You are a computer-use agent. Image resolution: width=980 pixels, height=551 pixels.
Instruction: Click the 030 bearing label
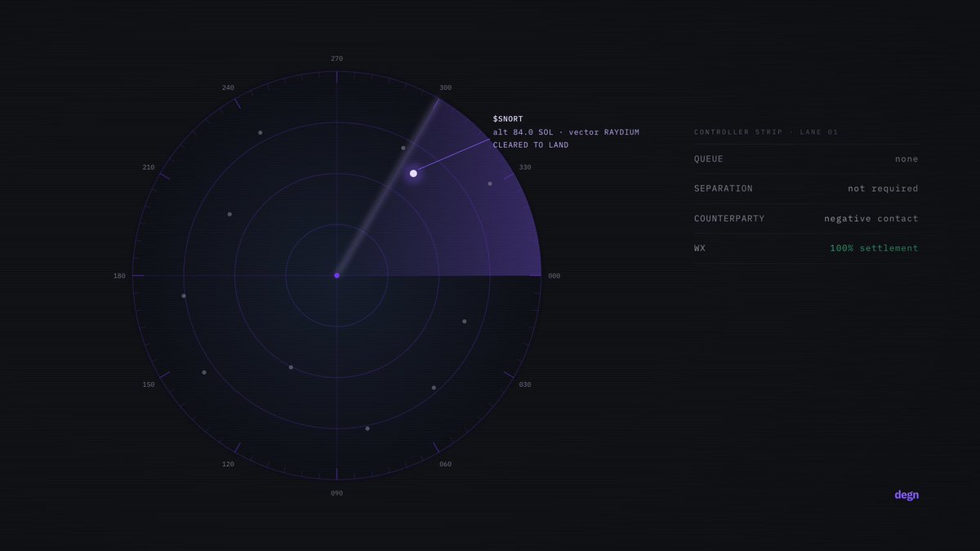525,384
